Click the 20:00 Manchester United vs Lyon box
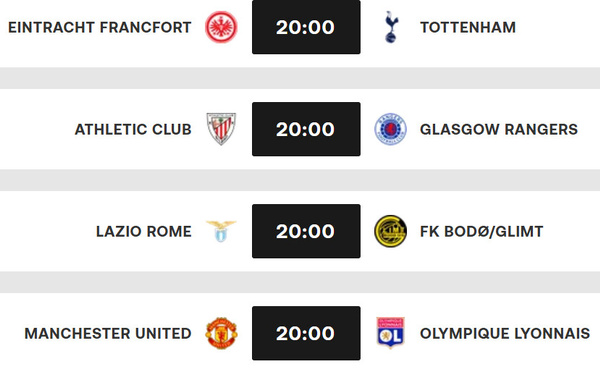The height and width of the screenshot is (372, 600). coord(306,333)
